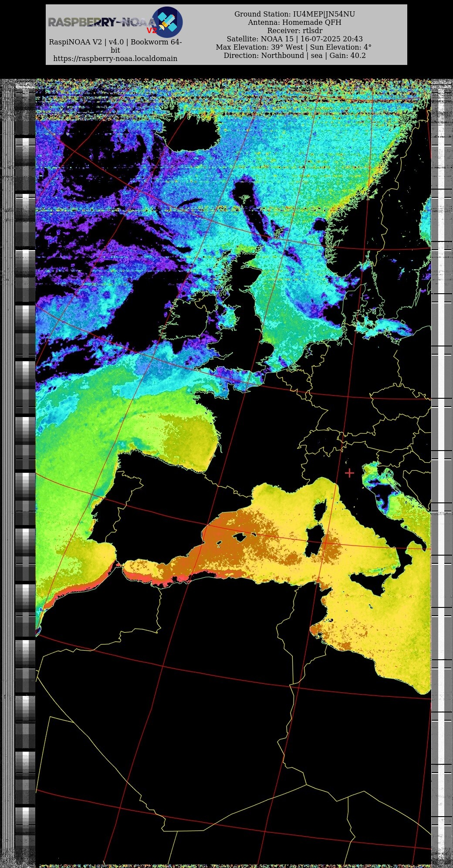Screen dimensions: 453x868
Task: Select the 'Ground Station: IU4MEP|JN54NU' text
Action: tap(294, 14)
